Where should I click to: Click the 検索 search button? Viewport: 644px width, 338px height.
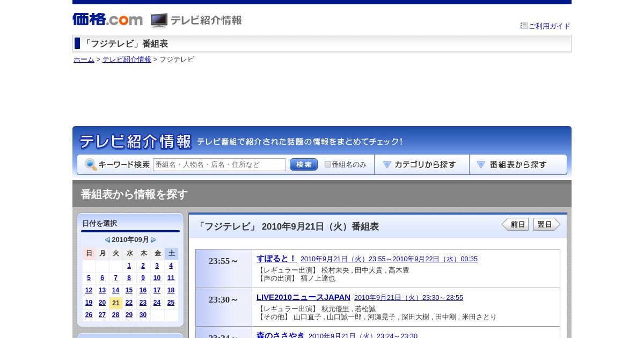coord(304,165)
